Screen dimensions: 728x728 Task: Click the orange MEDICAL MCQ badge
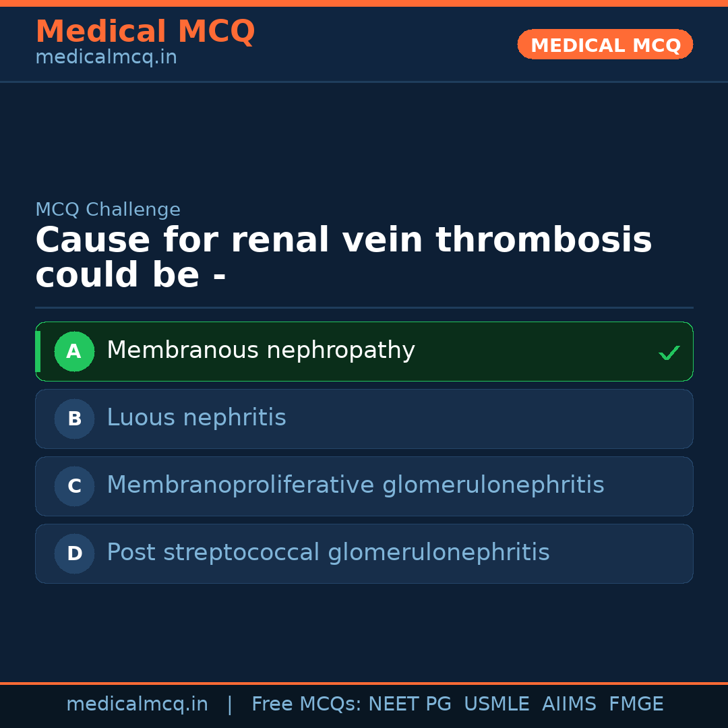point(605,45)
